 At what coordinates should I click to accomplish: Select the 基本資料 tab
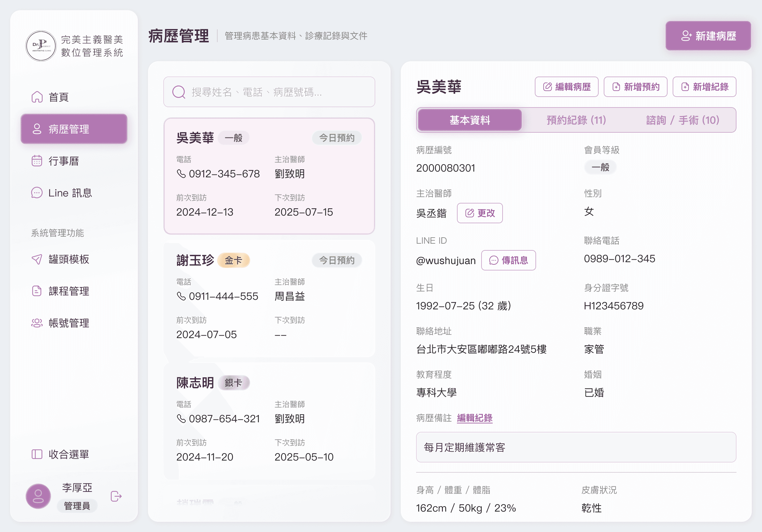pos(470,120)
